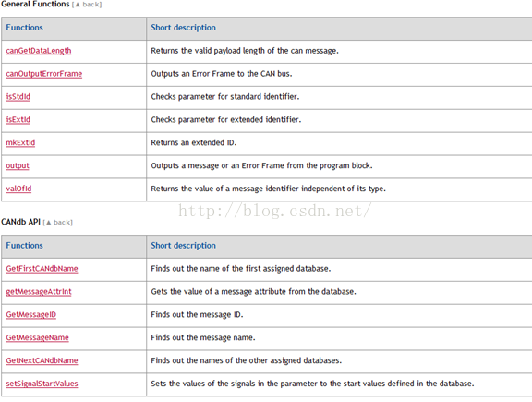The width and height of the screenshot is (532, 402).
Task: Open GetNextCANdbName function link
Action: click(42, 360)
